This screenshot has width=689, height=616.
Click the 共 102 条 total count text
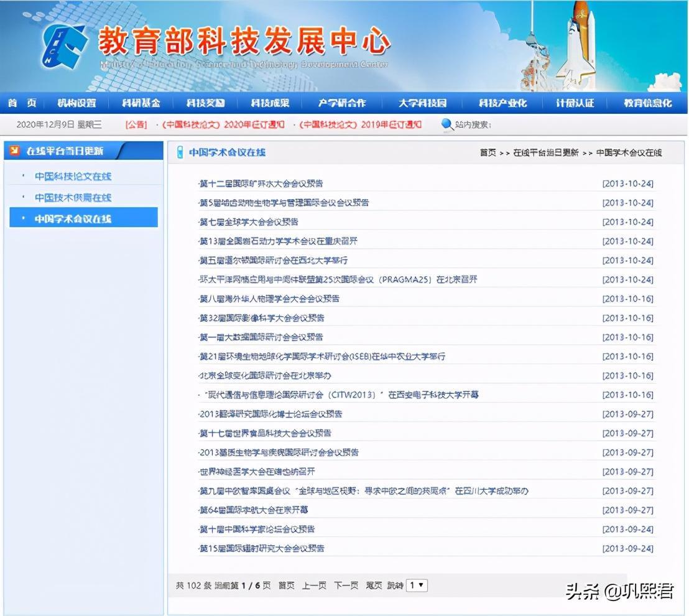[x=194, y=586]
